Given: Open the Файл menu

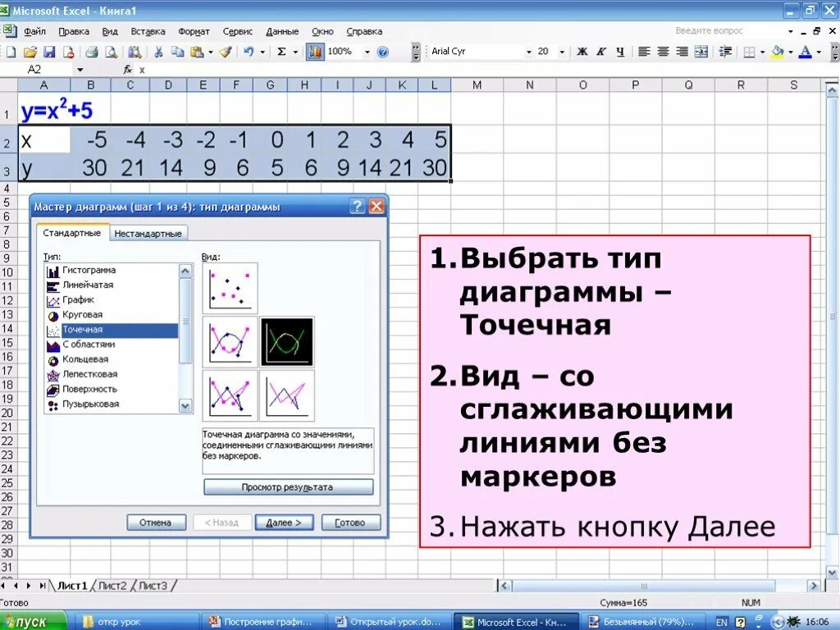Looking at the screenshot, I should pos(34,31).
